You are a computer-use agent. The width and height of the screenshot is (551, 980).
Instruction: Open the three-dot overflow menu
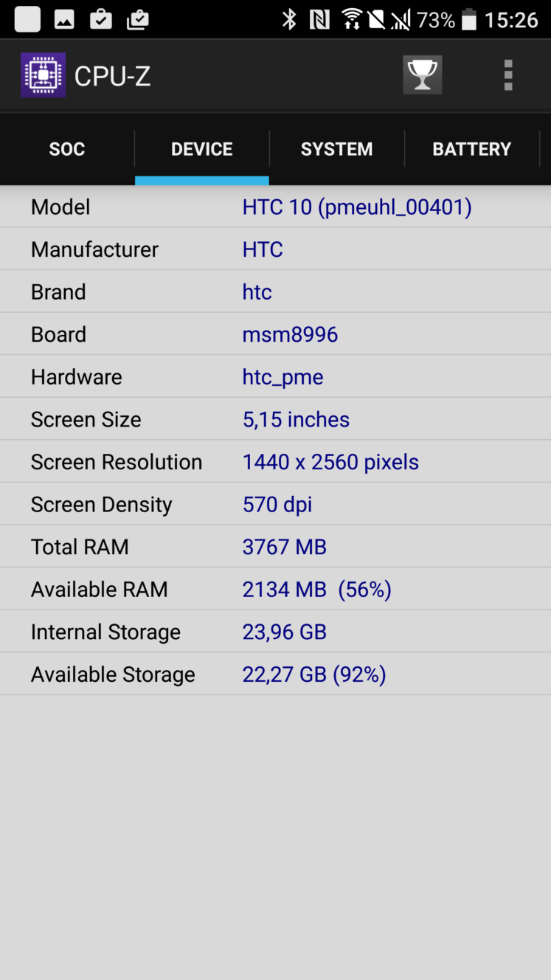point(507,75)
